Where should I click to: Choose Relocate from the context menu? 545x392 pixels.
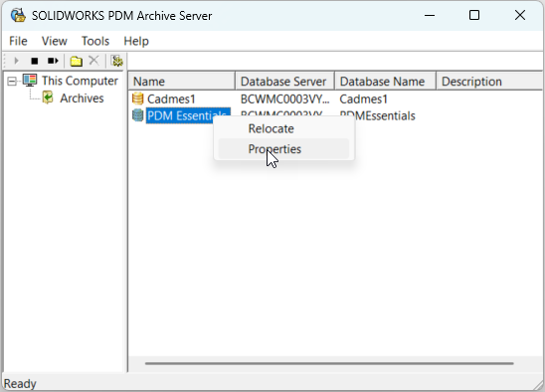pos(284,128)
